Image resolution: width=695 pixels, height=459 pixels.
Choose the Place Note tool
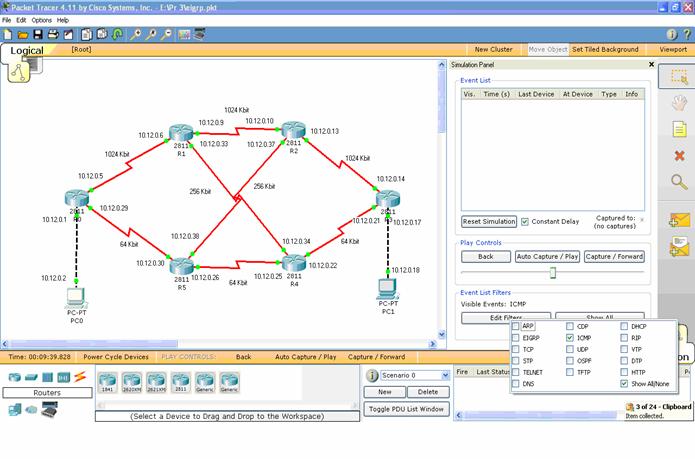pyautogui.click(x=679, y=128)
